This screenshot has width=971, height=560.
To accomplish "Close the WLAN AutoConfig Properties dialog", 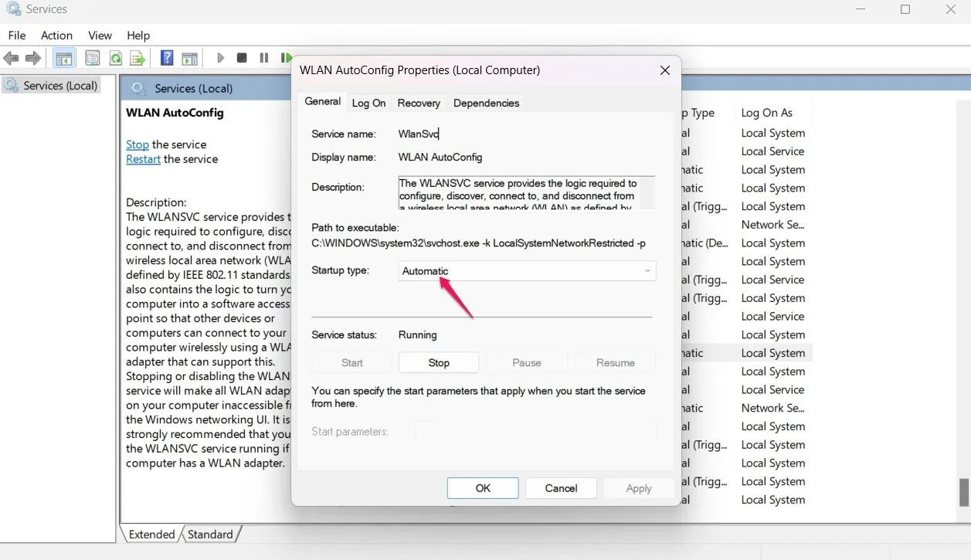I will tap(664, 70).
